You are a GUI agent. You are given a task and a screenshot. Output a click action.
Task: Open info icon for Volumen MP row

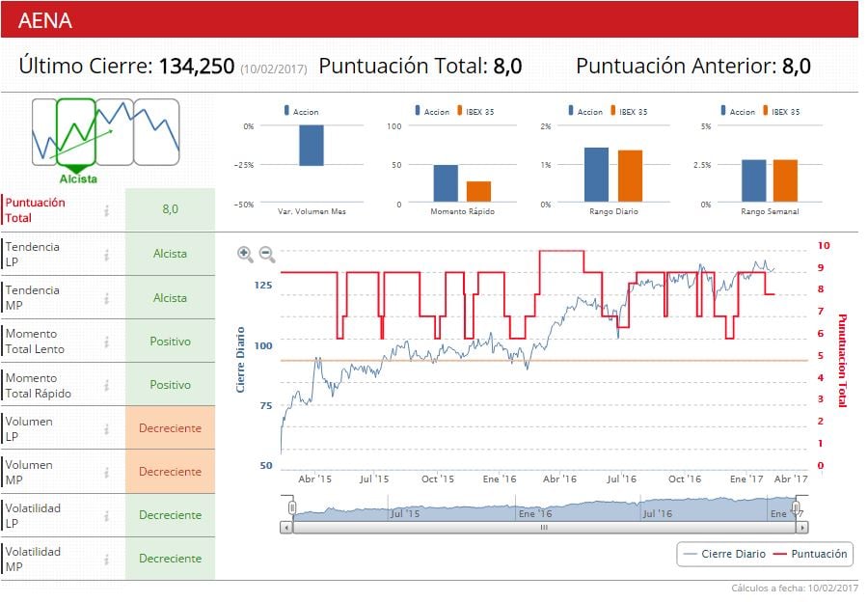106,473
